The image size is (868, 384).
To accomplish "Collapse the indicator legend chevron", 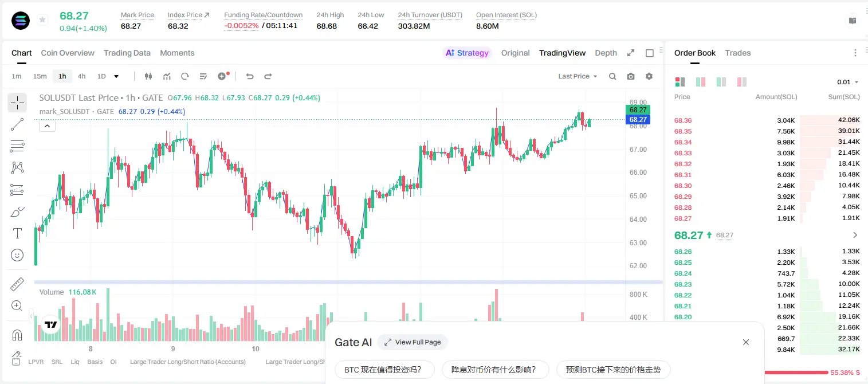I will 47,126.
